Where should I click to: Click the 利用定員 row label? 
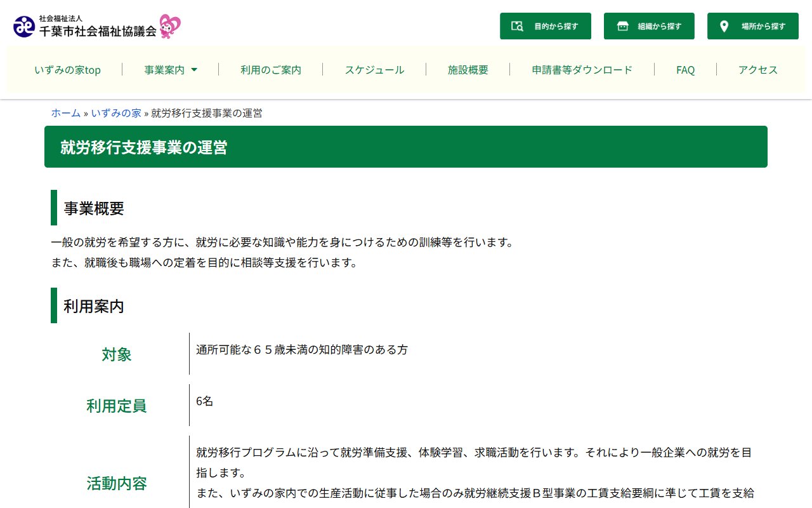(x=117, y=406)
